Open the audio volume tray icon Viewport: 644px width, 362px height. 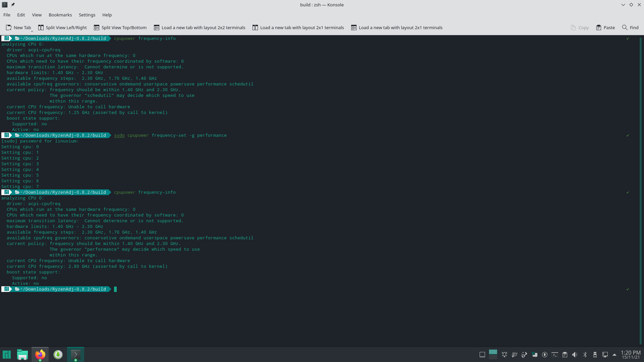tap(575, 355)
